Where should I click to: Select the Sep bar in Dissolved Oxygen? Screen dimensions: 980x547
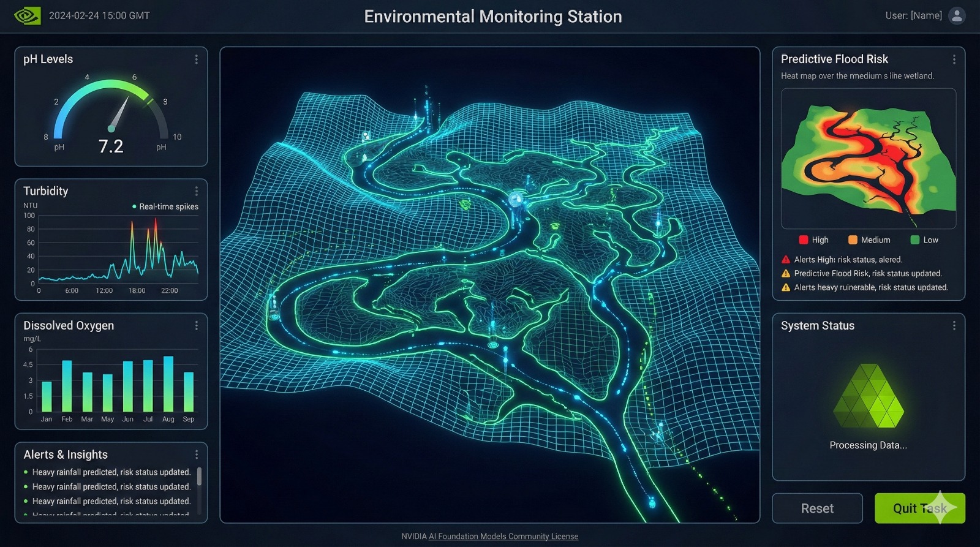(189, 392)
